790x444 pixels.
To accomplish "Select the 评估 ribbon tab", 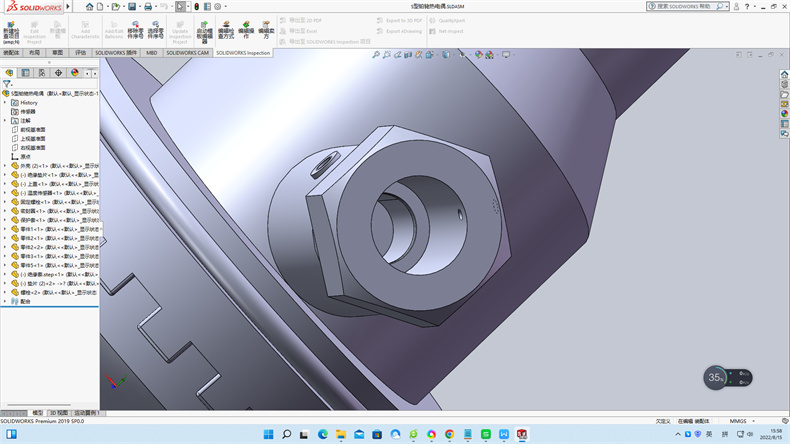I will (81, 52).
